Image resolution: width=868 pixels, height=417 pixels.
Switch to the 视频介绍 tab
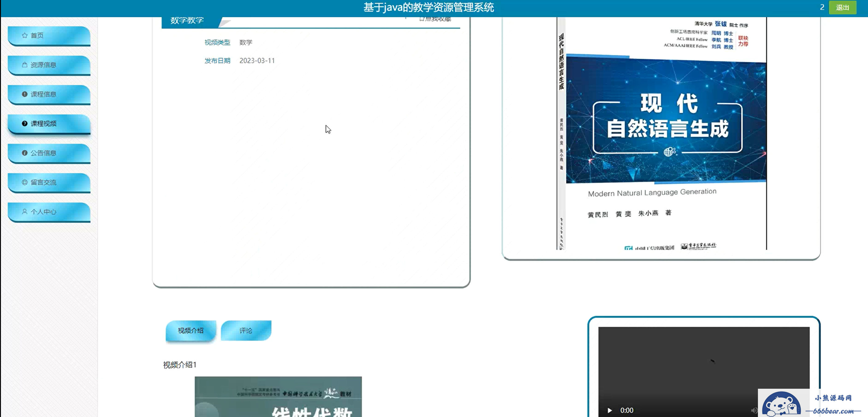[191, 331]
